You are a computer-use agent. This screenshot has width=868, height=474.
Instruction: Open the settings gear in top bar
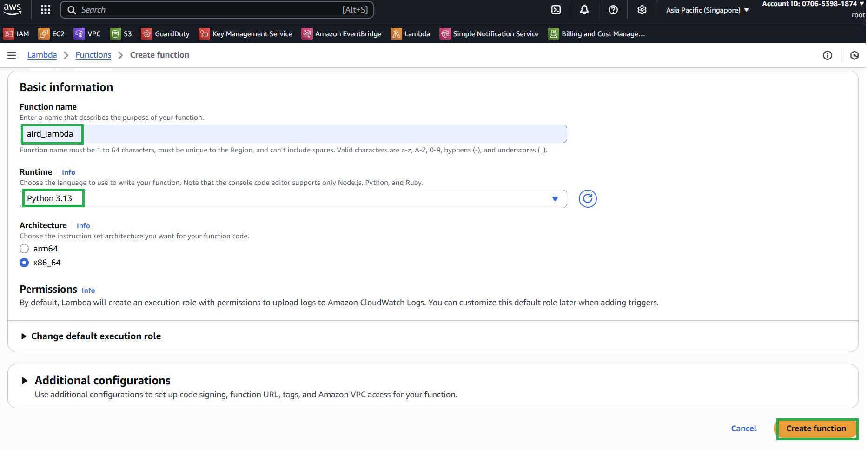tap(642, 10)
